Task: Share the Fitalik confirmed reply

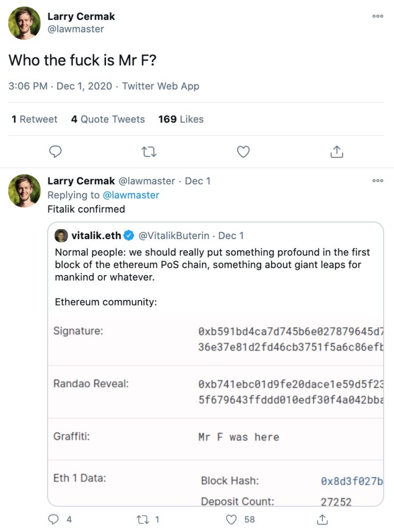Action: (x=322, y=519)
